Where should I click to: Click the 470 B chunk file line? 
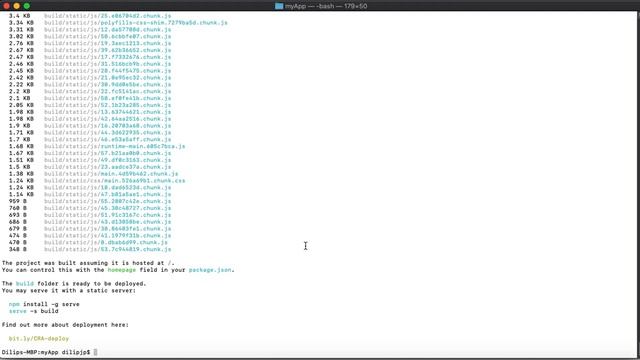88,242
